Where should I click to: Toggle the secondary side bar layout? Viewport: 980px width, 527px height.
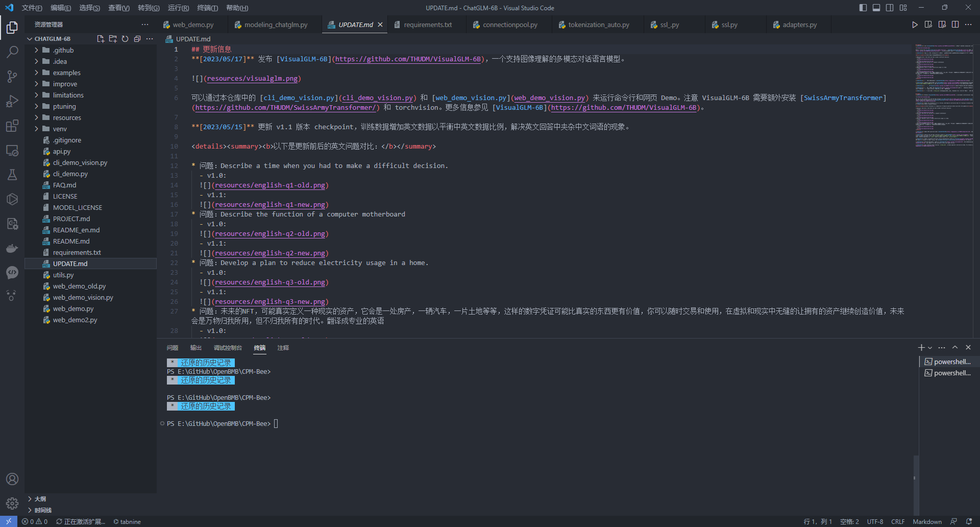(x=890, y=8)
